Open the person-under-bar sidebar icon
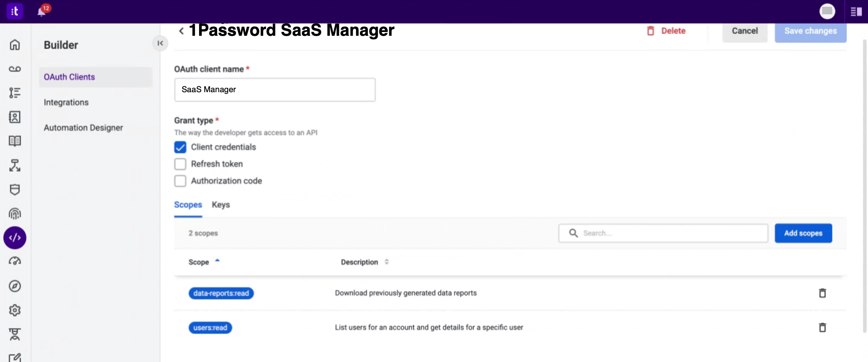868x362 pixels. pyautogui.click(x=15, y=334)
